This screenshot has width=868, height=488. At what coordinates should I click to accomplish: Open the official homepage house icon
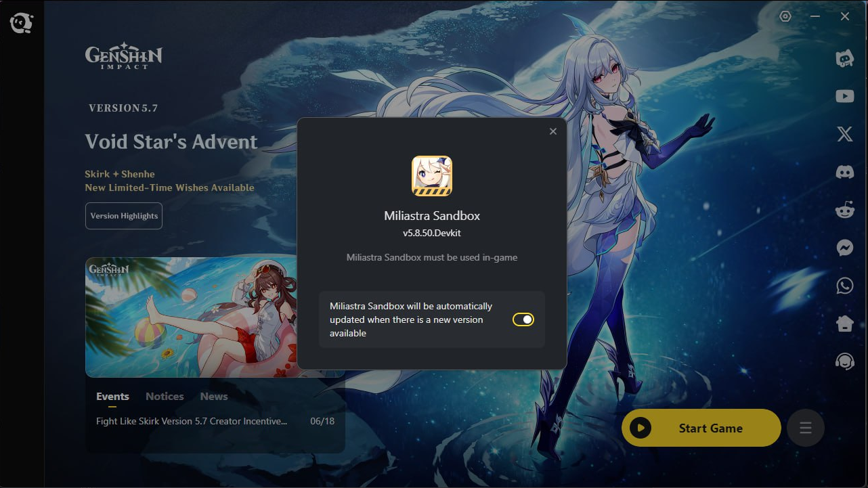point(845,324)
